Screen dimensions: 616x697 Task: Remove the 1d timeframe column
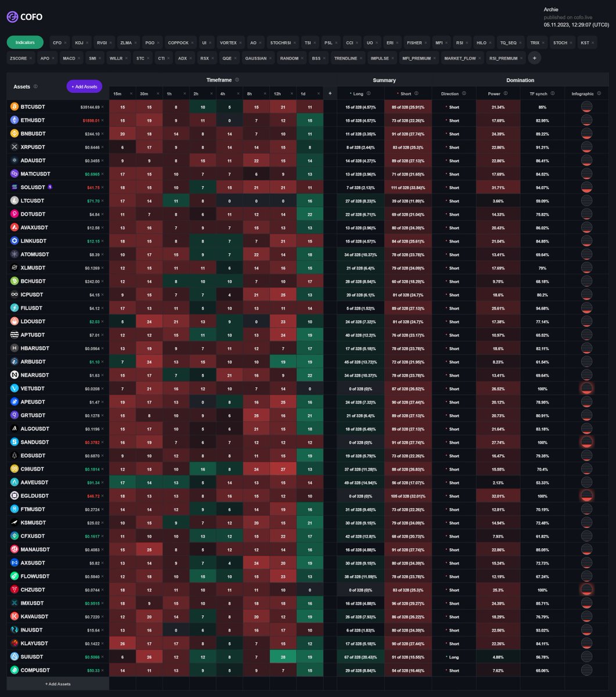click(x=318, y=94)
